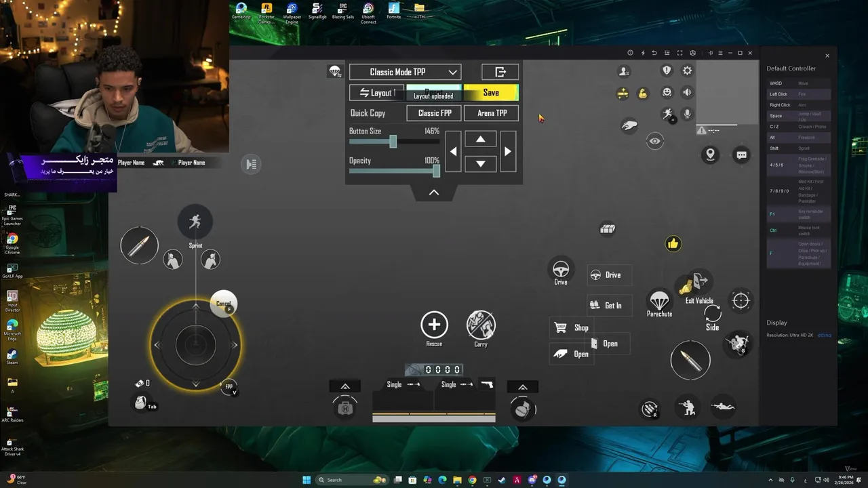Click the jump/vault G icon

pos(737,343)
